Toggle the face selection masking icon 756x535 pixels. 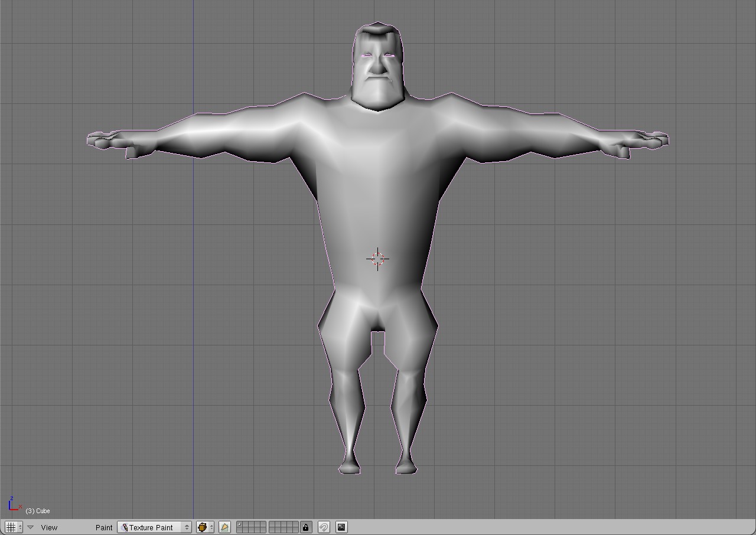[224, 527]
